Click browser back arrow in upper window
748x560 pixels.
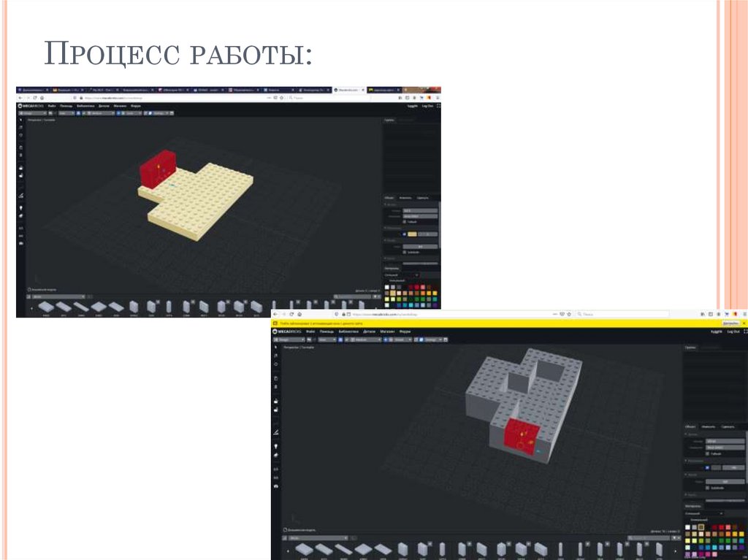tap(20, 98)
